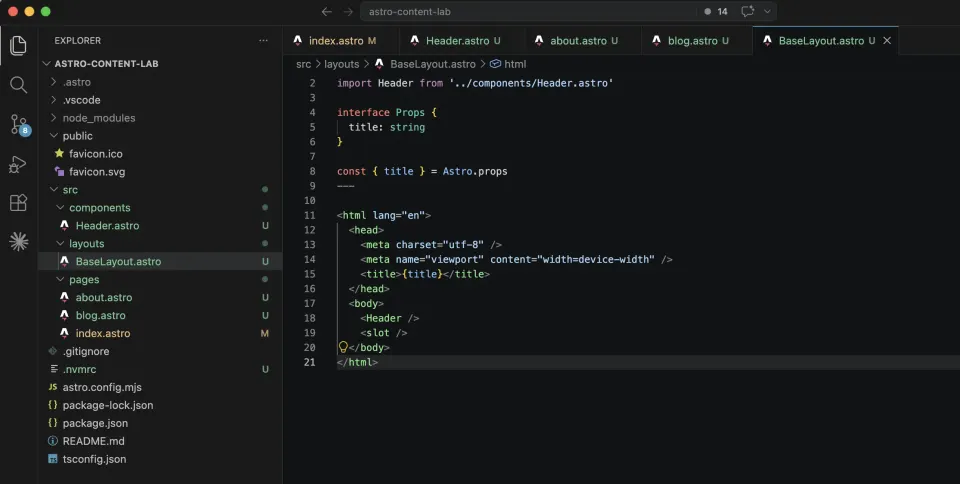This screenshot has width=960, height=484.
Task: Click the Header import path string
Action: click(x=531, y=83)
